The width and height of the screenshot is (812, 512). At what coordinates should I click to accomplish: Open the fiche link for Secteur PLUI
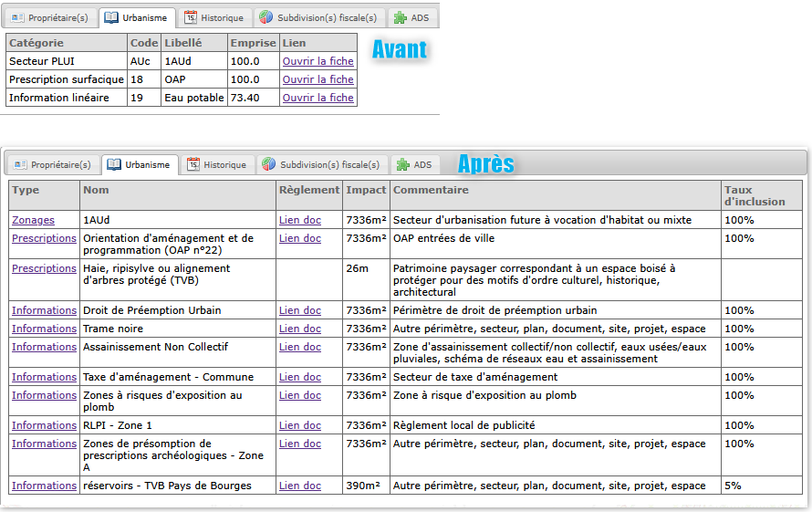(318, 61)
